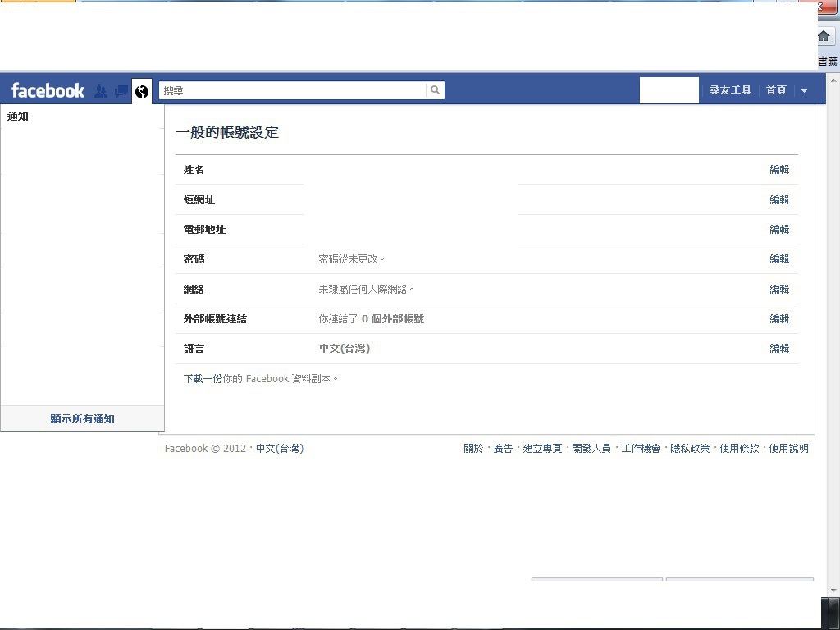Toggle the notifications globe icon
Screen dimensions: 840x630
[x=142, y=92]
